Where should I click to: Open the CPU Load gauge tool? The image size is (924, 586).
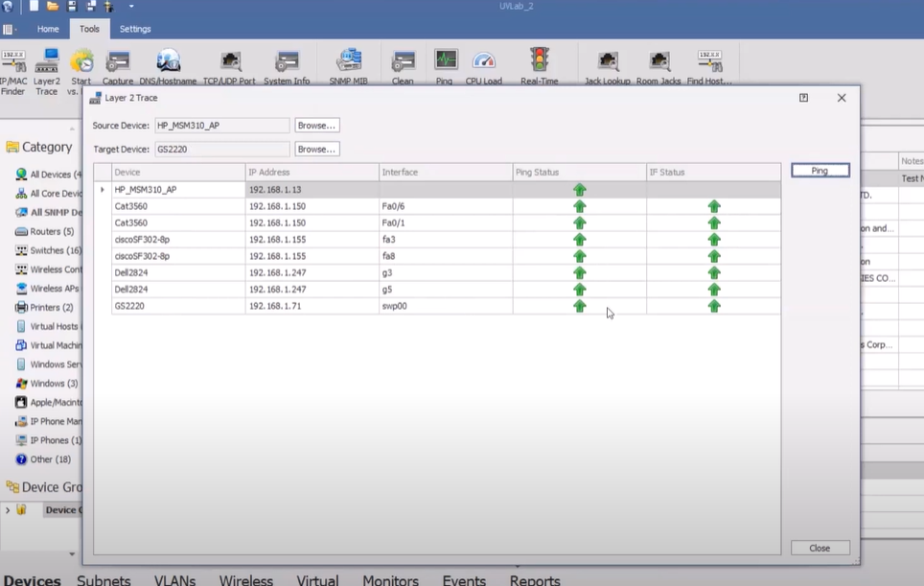coord(484,68)
